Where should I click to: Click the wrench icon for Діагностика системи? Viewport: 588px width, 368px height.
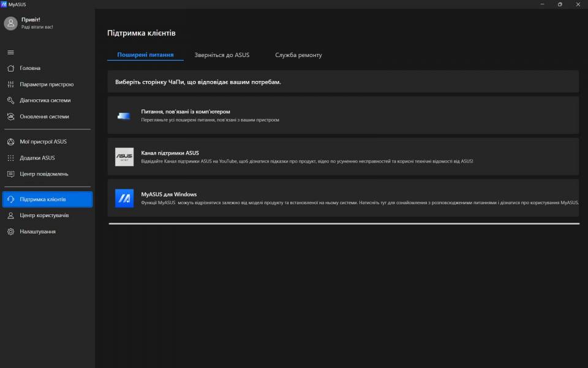pyautogui.click(x=10, y=100)
